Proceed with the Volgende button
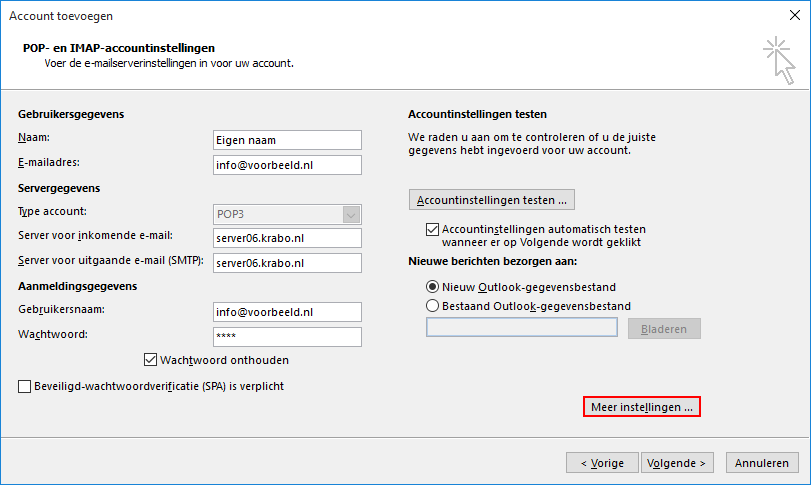This screenshot has height=485, width=811. [677, 463]
